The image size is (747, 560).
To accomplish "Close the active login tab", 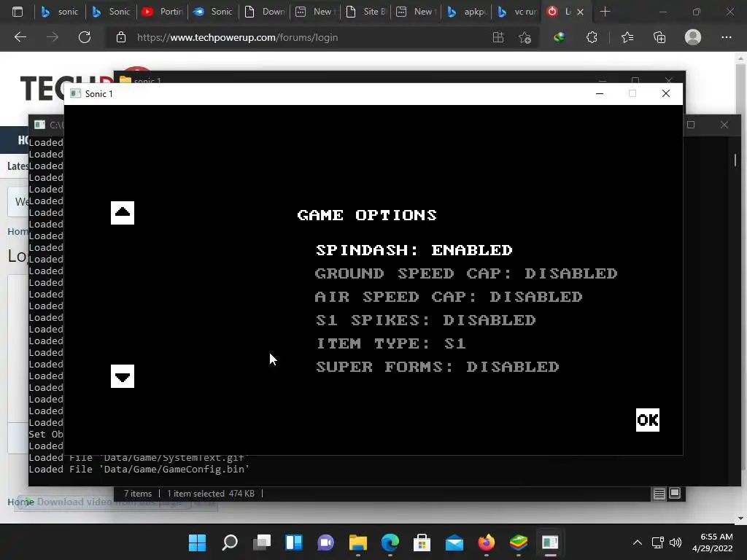I will tap(580, 12).
